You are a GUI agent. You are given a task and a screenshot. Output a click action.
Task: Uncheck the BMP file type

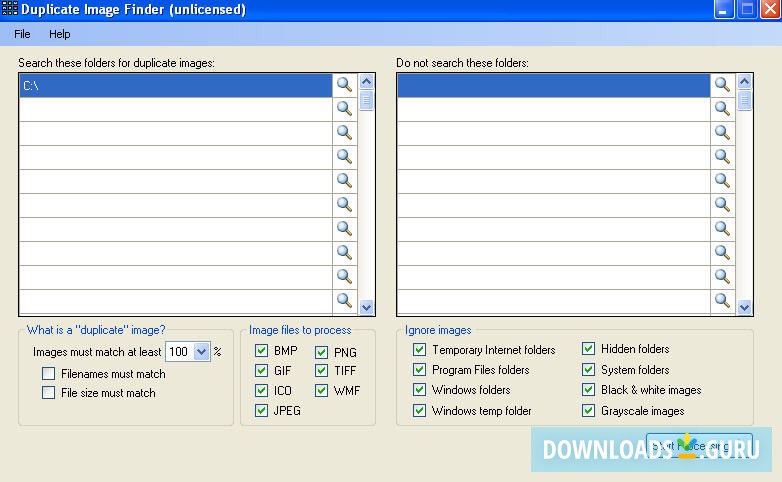click(261, 350)
